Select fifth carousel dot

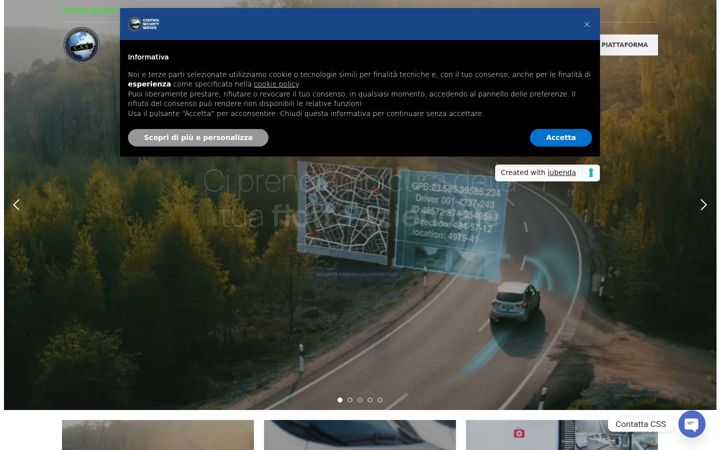click(380, 399)
